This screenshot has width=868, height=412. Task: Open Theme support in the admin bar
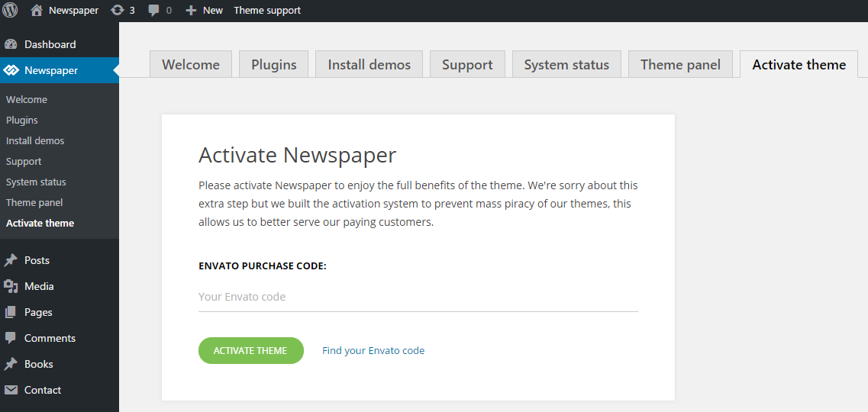tap(267, 11)
